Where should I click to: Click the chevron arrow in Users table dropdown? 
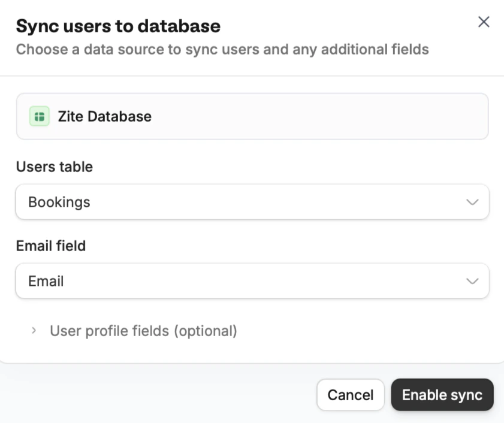(472, 202)
